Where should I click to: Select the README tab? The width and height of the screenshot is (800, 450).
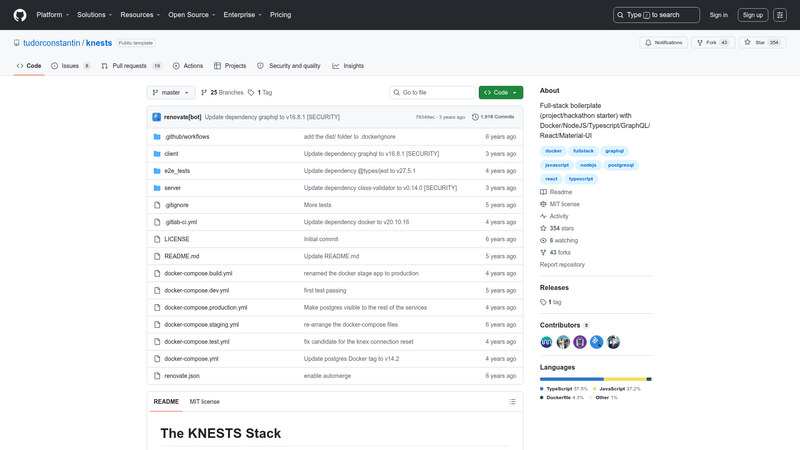point(166,402)
